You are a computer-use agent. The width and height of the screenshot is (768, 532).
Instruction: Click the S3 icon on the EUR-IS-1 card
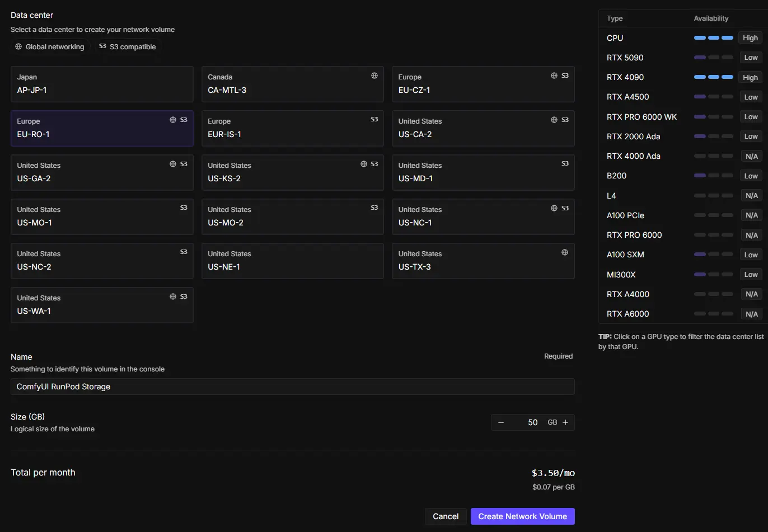point(374,120)
